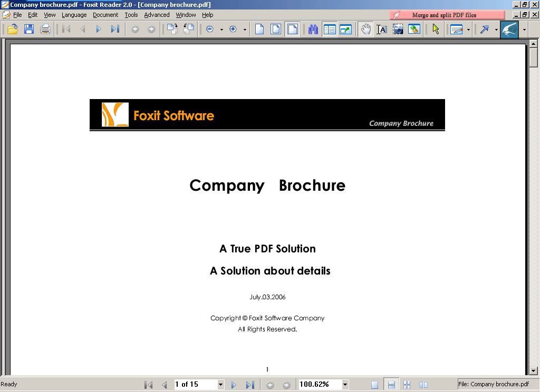
Task: Open the Advanced menu
Action: [157, 15]
